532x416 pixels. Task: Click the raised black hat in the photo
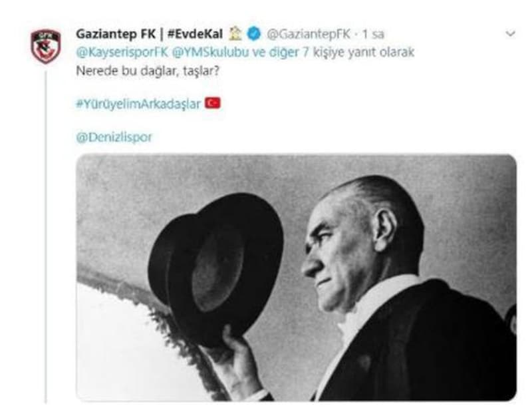click(x=215, y=268)
